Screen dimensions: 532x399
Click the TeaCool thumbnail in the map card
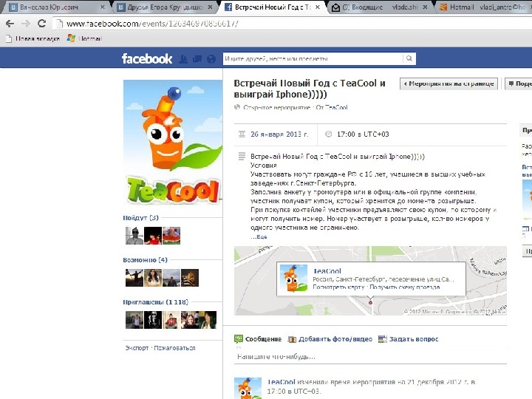[293, 279]
